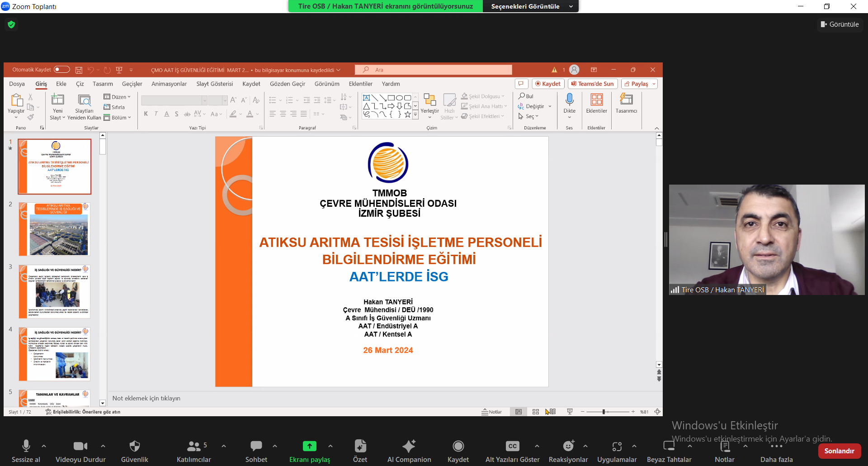The height and width of the screenshot is (466, 868).
Task: Click the green Ekranı paylaş icon
Action: [x=309, y=446]
